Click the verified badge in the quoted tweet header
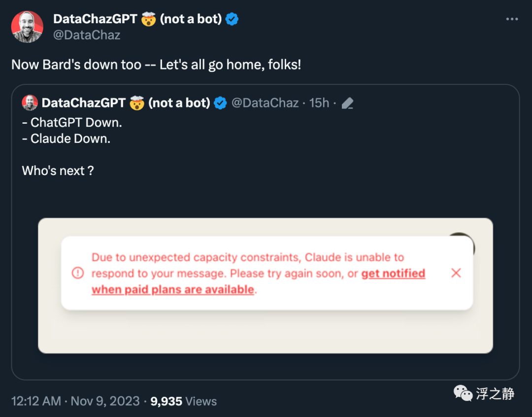Screen dimensions: 532x417 [220, 103]
